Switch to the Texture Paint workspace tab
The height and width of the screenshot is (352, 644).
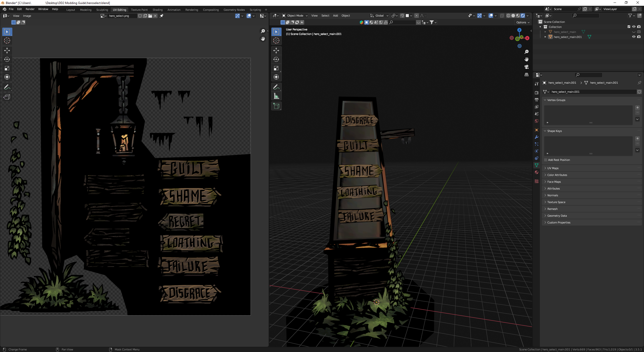pyautogui.click(x=139, y=10)
